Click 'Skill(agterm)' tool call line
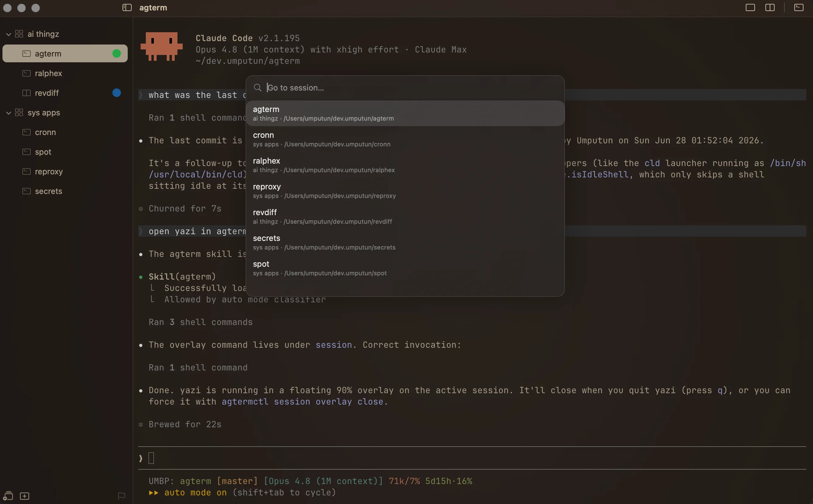The height and width of the screenshot is (504, 813). [x=182, y=276]
